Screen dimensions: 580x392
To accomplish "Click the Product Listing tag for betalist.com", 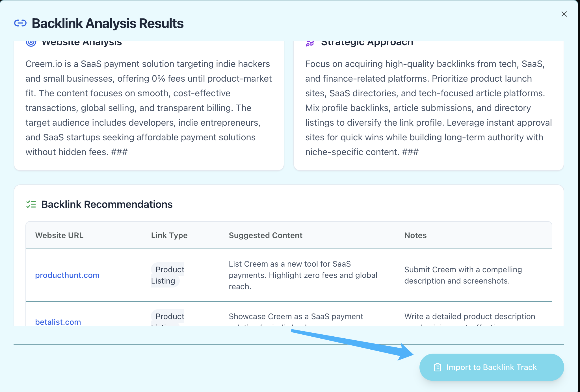I will (168, 318).
